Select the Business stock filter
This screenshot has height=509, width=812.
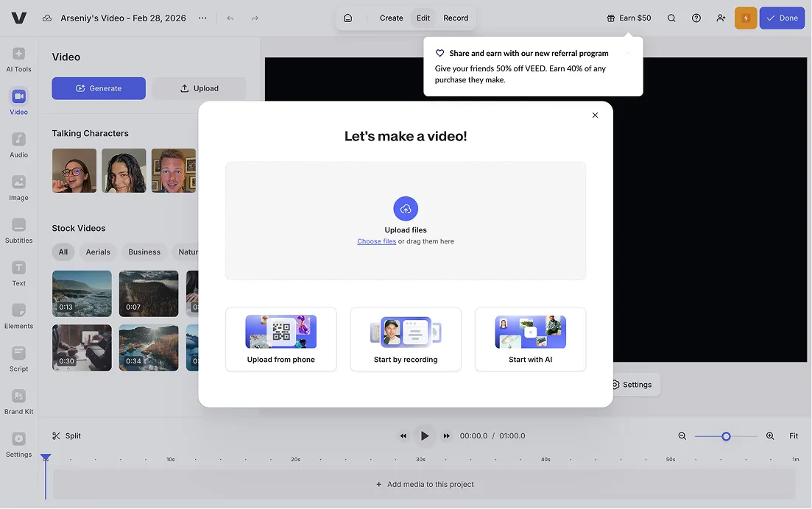144,252
